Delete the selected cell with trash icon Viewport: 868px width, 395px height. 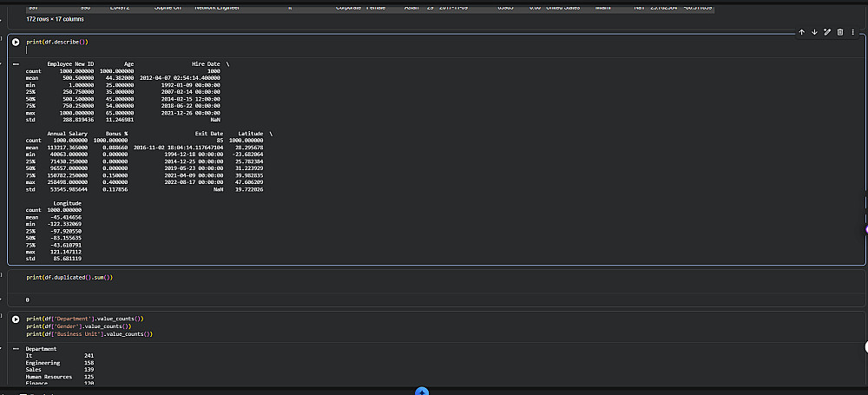839,32
